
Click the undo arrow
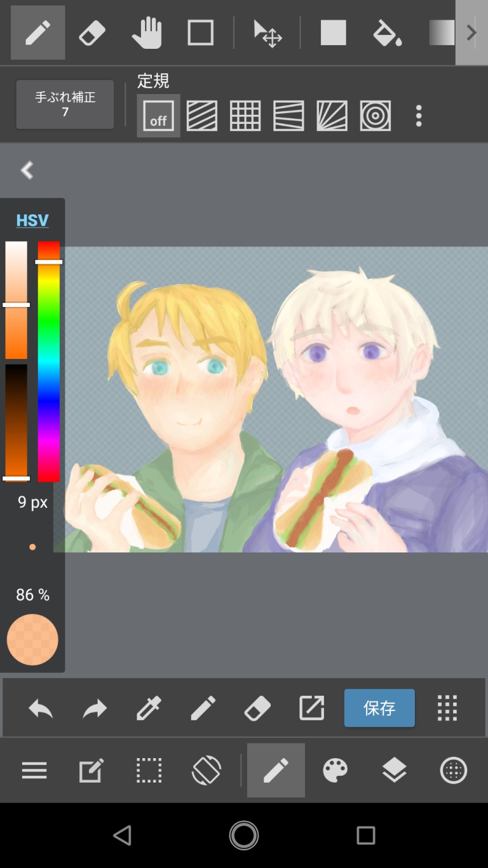41,708
